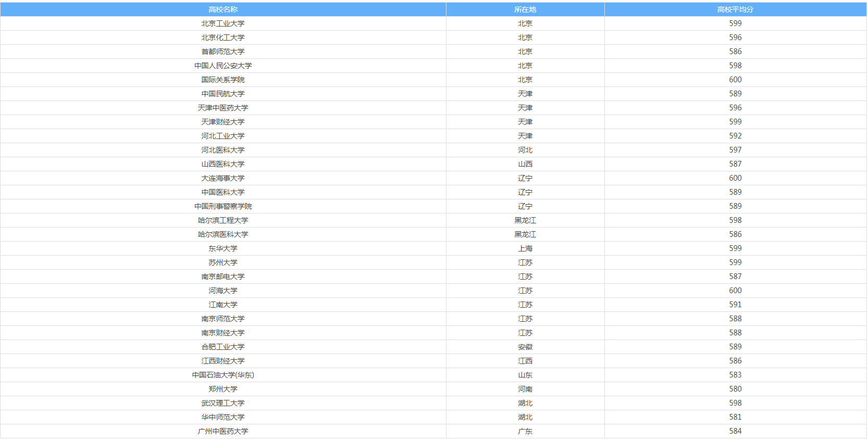Screen dimensions: 868x440
Task: Click the average score 580
Action: pos(735,389)
